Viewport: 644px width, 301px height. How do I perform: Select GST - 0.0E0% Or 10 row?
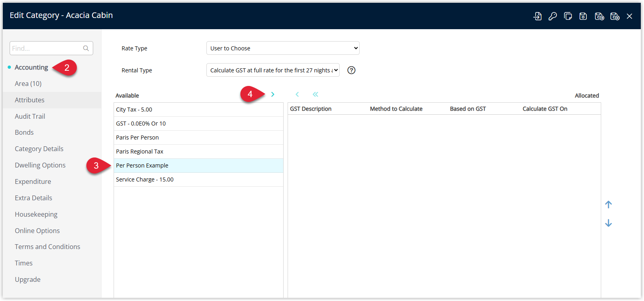(198, 124)
